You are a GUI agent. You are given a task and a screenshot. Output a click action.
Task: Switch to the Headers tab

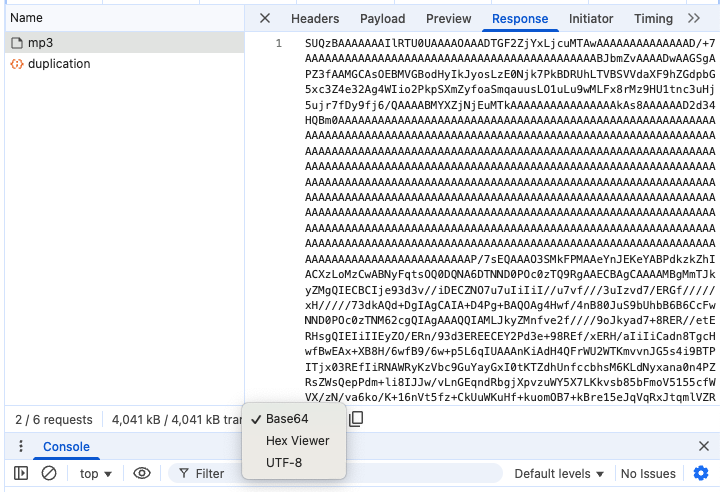(x=315, y=18)
